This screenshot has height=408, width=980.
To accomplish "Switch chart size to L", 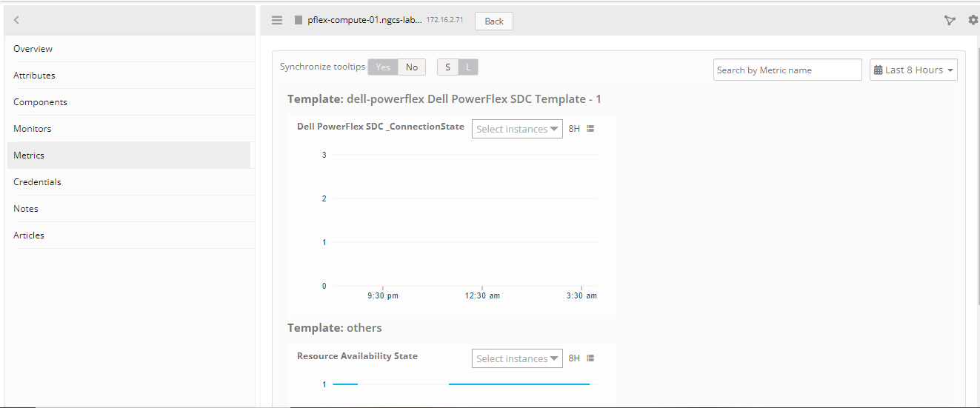I will point(468,67).
